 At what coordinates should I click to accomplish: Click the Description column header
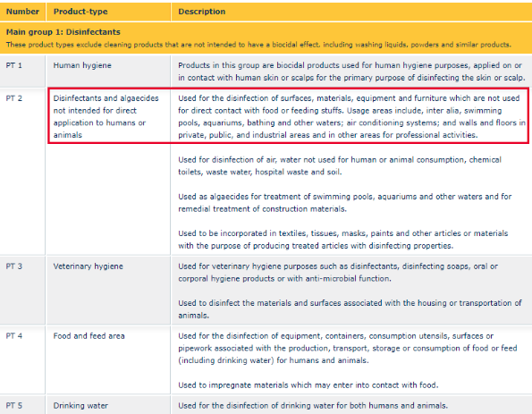(x=201, y=12)
